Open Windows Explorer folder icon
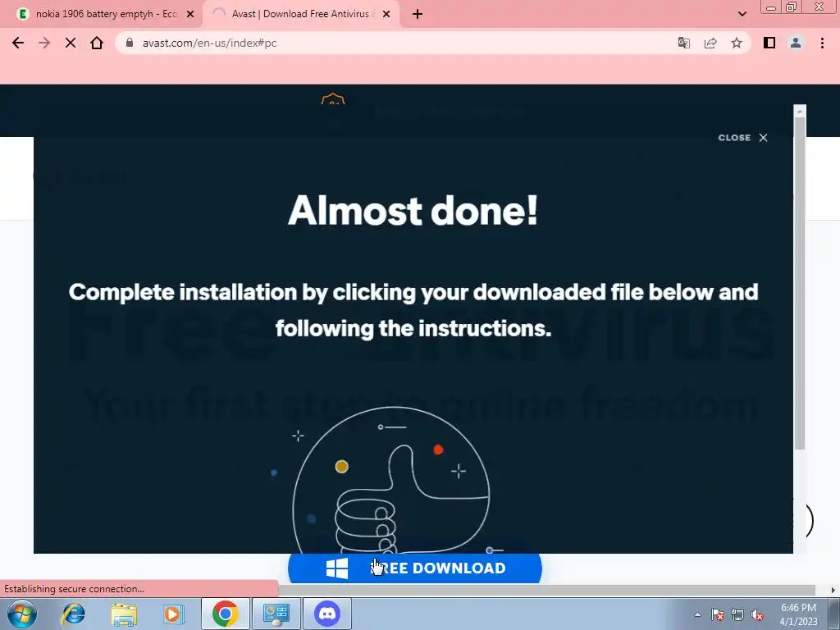 coord(124,614)
